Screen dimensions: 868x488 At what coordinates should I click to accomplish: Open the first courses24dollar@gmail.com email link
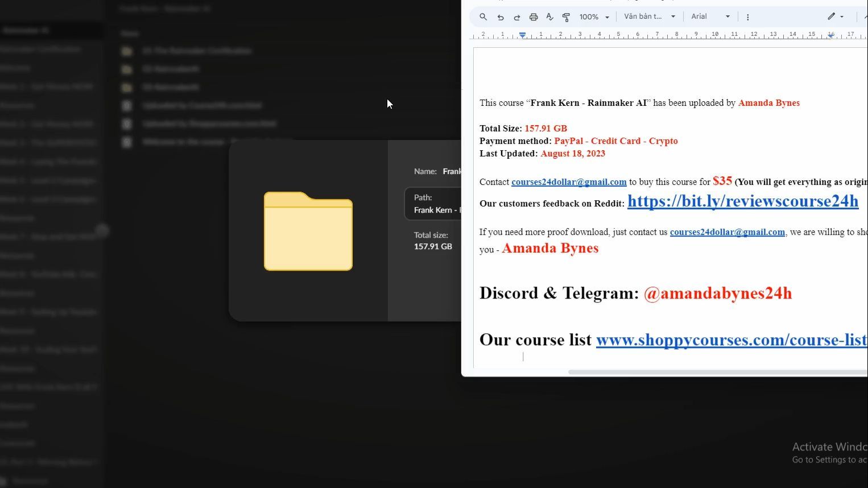click(x=569, y=182)
